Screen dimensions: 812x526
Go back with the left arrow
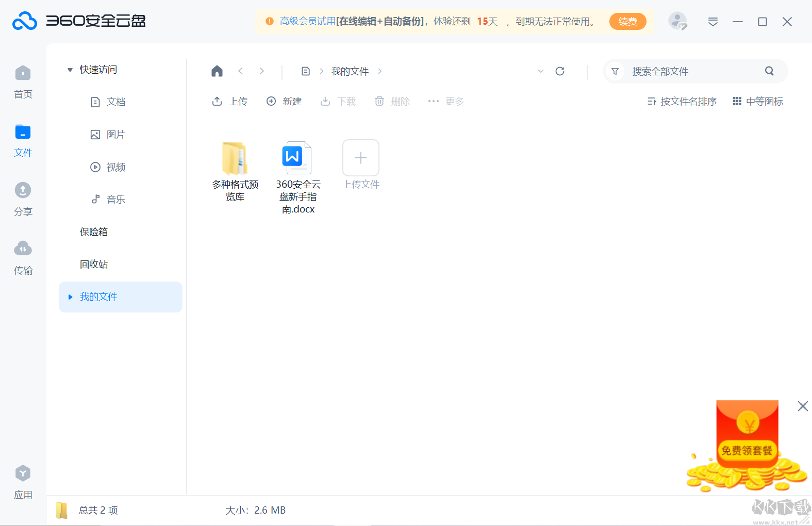240,71
